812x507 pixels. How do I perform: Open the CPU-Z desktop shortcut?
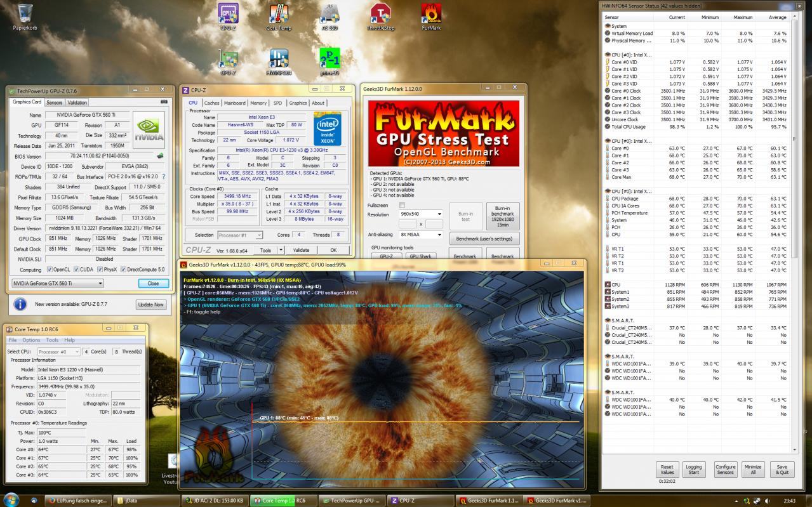coord(229,17)
